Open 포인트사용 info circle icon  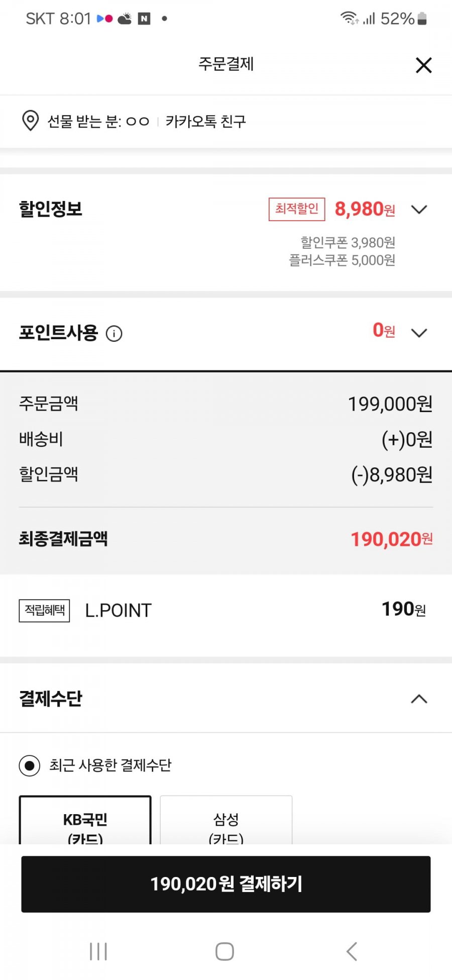pyautogui.click(x=114, y=333)
